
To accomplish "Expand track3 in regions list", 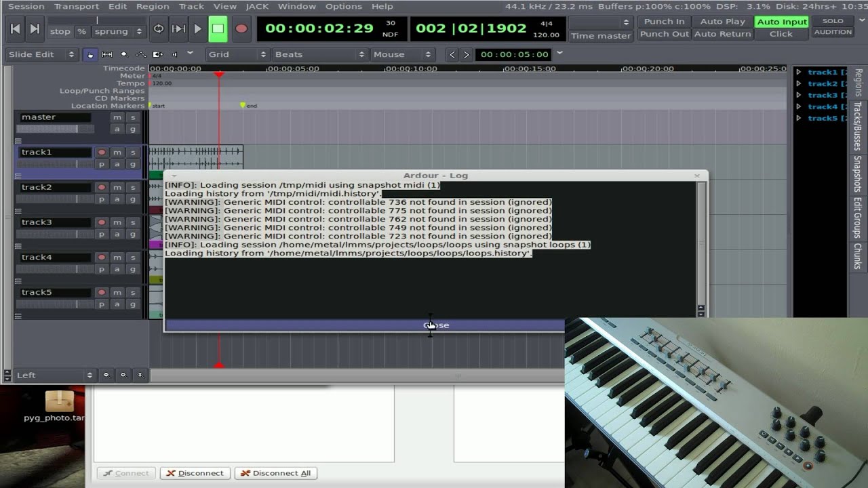I will coord(799,95).
